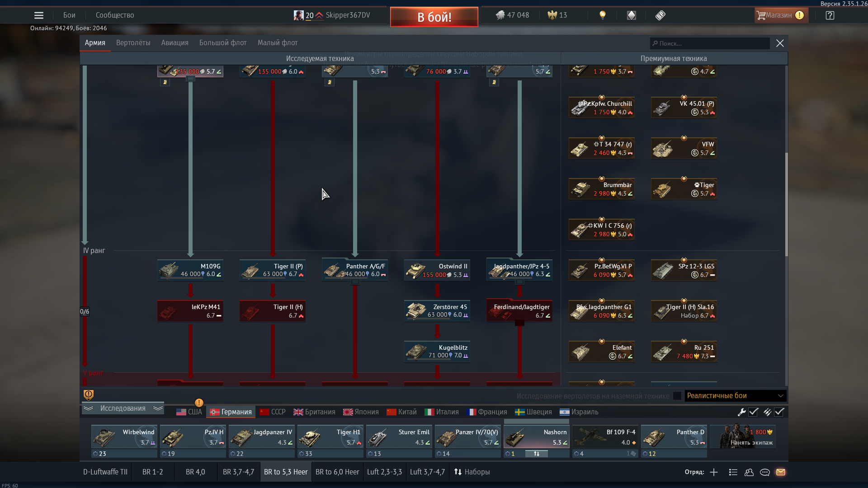Screen dimensions: 868x488
Task: Expand the group marker below Panther A/G/F
Action: [x=355, y=282]
